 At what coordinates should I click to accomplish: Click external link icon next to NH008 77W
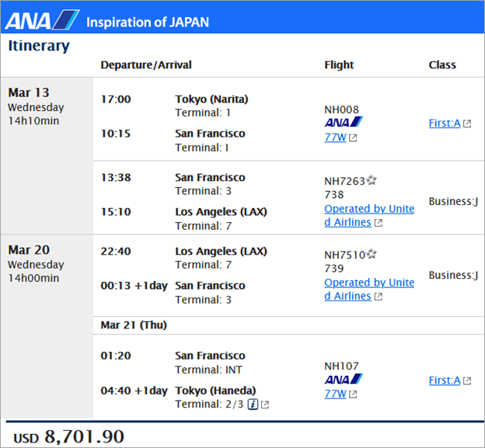click(353, 137)
